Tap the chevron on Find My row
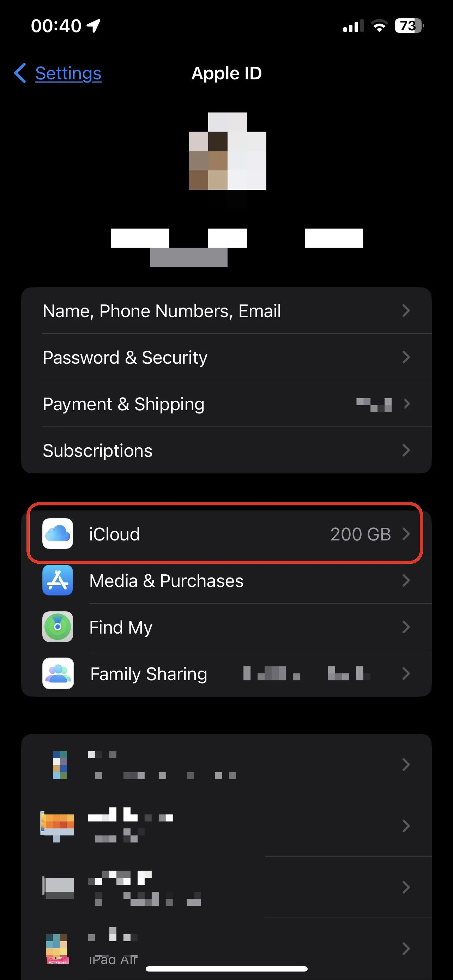This screenshot has height=980, width=453. pos(406,627)
